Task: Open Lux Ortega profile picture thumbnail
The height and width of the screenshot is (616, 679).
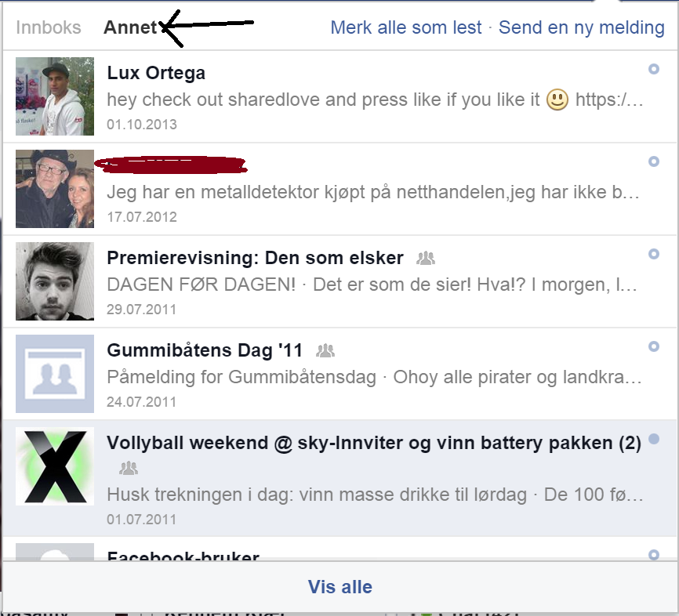Action: click(55, 96)
